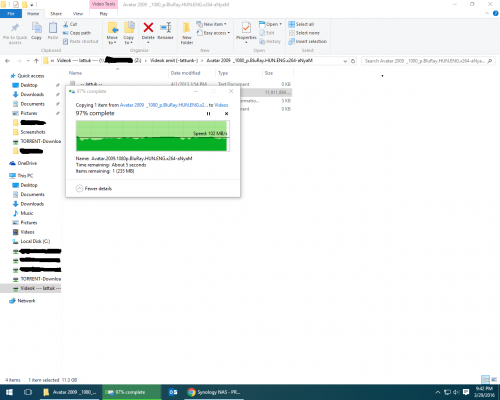This screenshot has height=400, width=500.
Task: Go up one folder level arrow
Action: click(36, 61)
